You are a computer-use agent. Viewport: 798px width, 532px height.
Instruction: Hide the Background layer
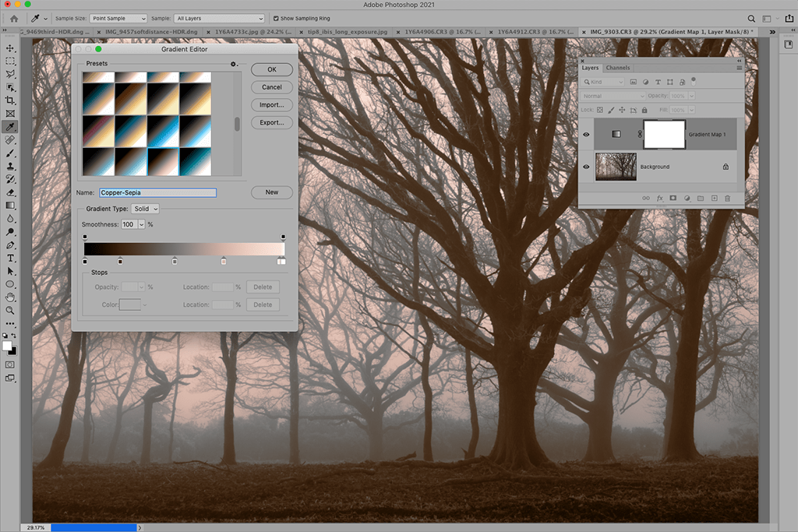[x=586, y=167]
